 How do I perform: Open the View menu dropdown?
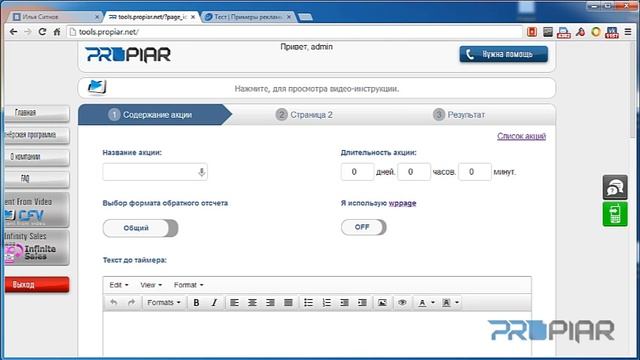pyautogui.click(x=151, y=285)
